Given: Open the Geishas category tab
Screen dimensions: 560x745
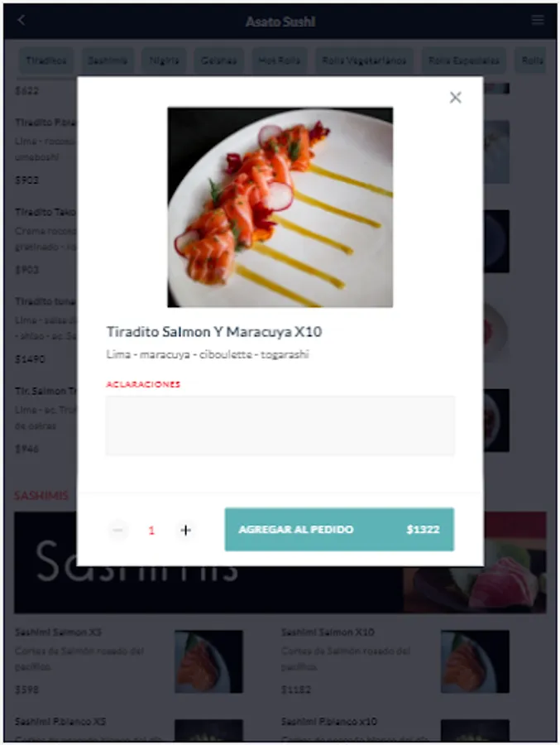Looking at the screenshot, I should click(x=218, y=60).
